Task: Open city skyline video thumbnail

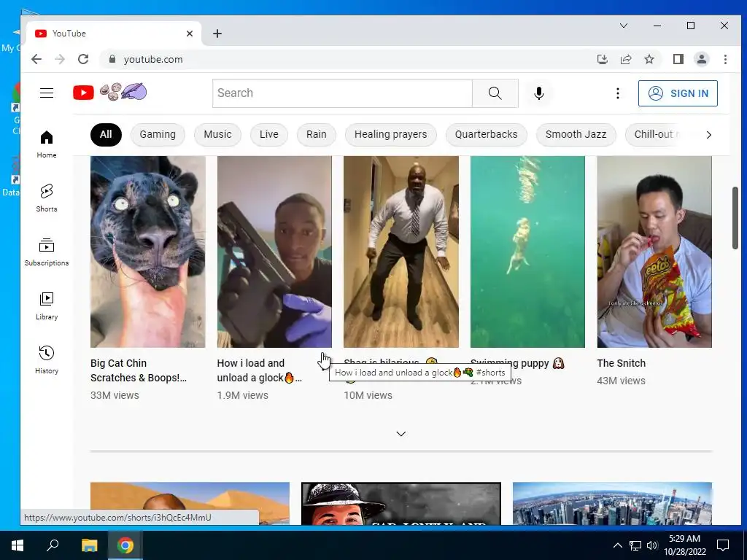Action: click(x=612, y=504)
